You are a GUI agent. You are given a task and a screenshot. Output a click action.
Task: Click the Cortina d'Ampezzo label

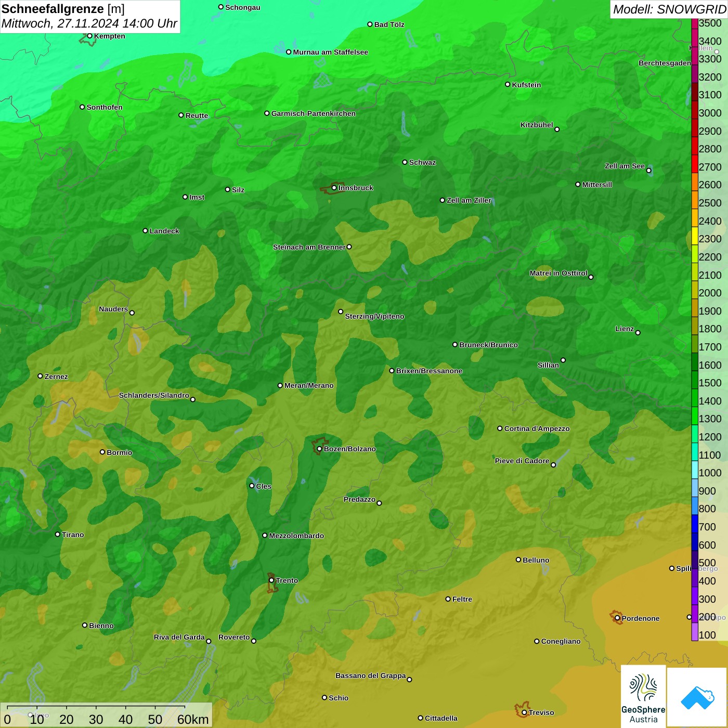pyautogui.click(x=537, y=428)
